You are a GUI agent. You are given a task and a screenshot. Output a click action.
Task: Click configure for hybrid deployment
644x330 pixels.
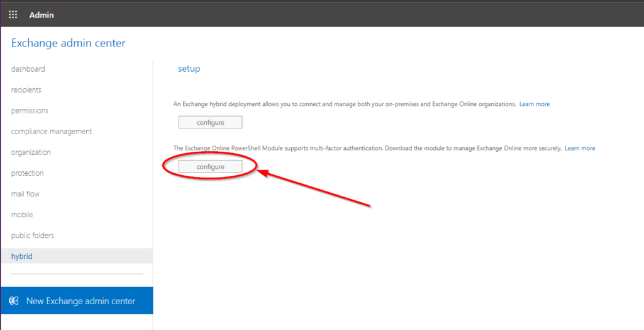pos(210,122)
